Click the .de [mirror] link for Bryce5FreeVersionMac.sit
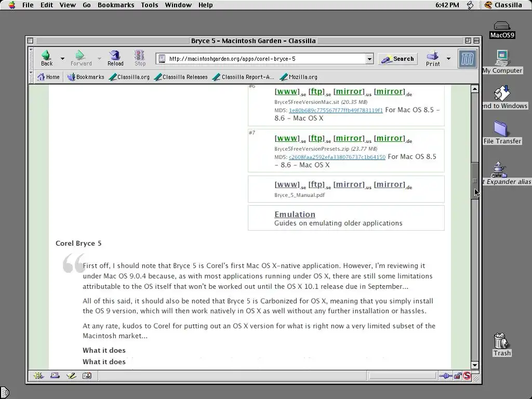The width and height of the screenshot is (532, 399). pos(390,91)
